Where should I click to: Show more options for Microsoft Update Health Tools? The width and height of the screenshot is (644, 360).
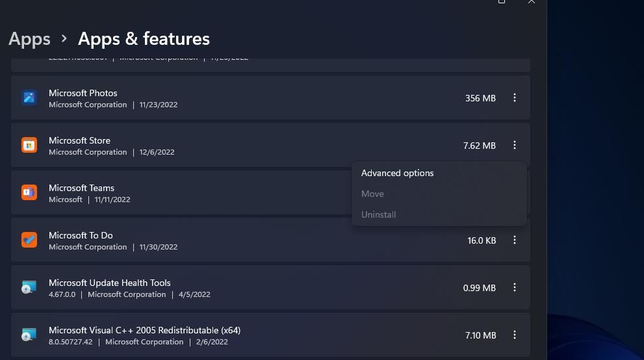(514, 288)
